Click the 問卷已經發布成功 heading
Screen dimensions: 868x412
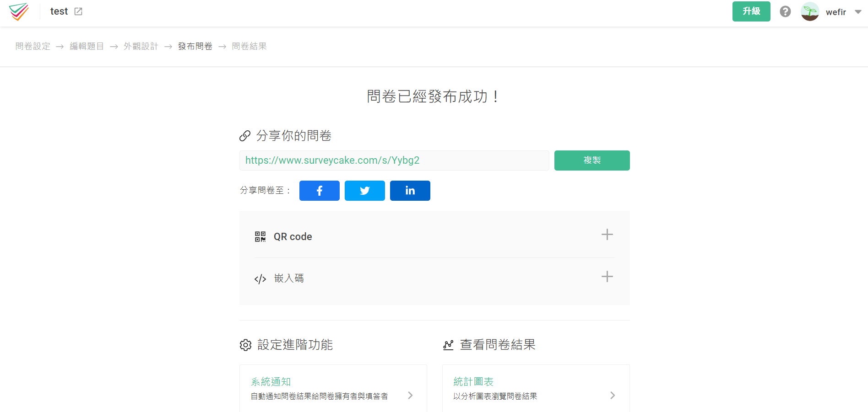pyautogui.click(x=434, y=96)
